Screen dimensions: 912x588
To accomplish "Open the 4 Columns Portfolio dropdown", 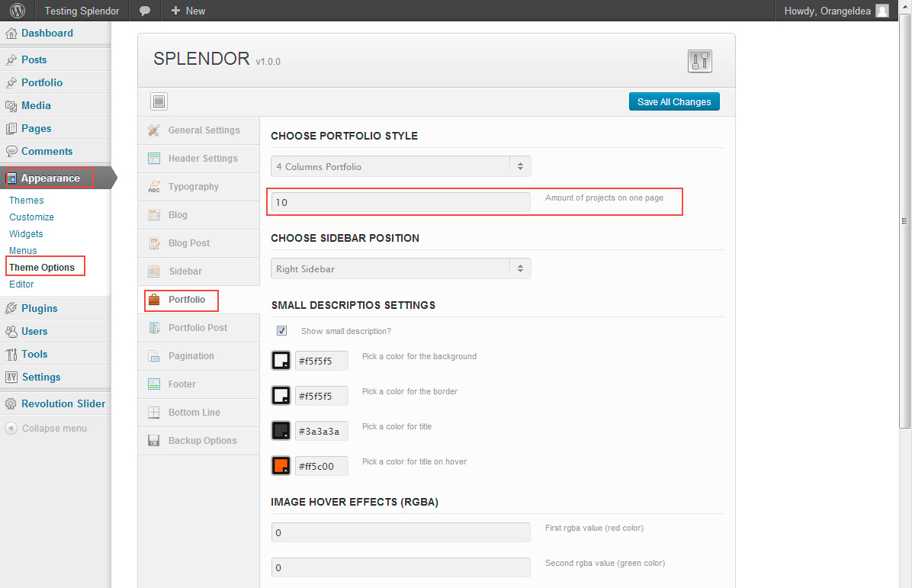I will pyautogui.click(x=401, y=166).
